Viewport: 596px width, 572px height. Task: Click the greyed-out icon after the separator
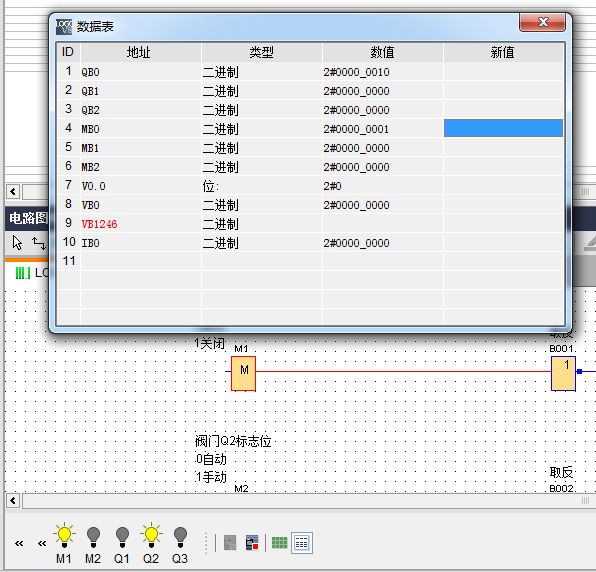coord(230,543)
